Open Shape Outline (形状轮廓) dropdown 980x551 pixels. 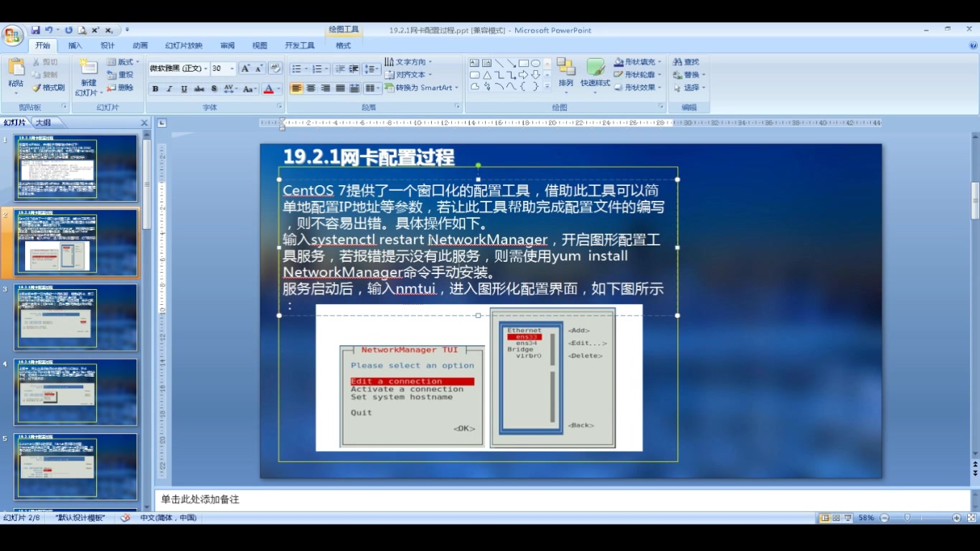pyautogui.click(x=638, y=75)
